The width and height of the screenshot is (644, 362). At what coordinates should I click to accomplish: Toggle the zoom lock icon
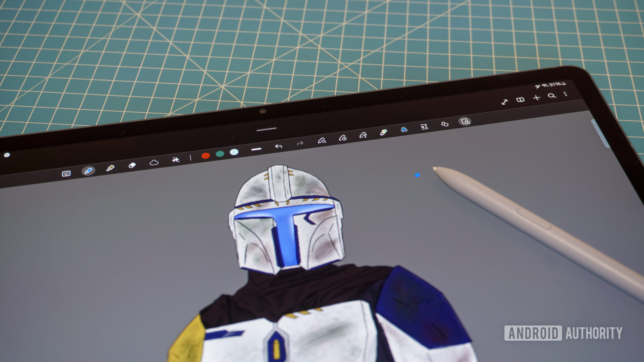click(x=465, y=122)
